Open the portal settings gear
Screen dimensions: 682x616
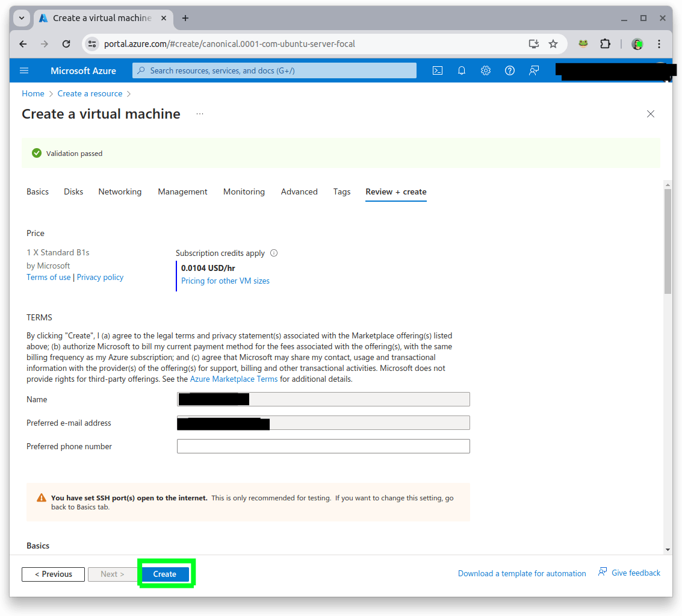486,70
